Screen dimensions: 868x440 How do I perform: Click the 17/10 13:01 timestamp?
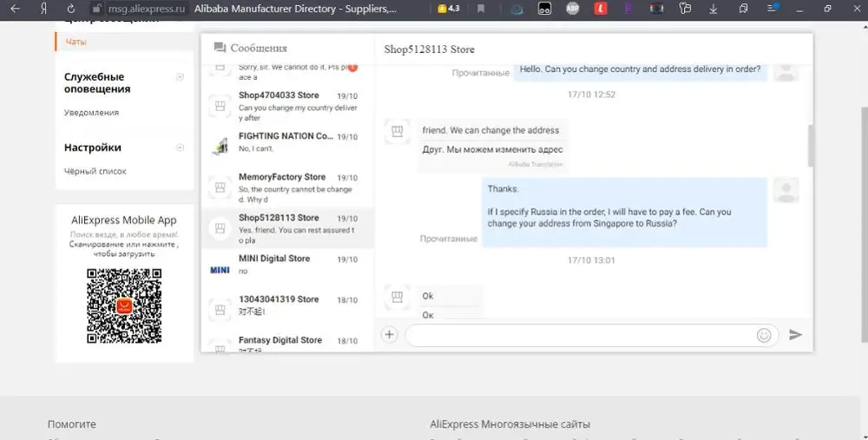click(591, 260)
